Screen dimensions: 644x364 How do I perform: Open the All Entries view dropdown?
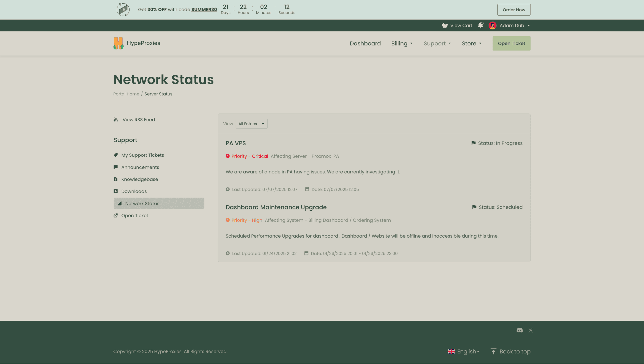click(x=252, y=124)
